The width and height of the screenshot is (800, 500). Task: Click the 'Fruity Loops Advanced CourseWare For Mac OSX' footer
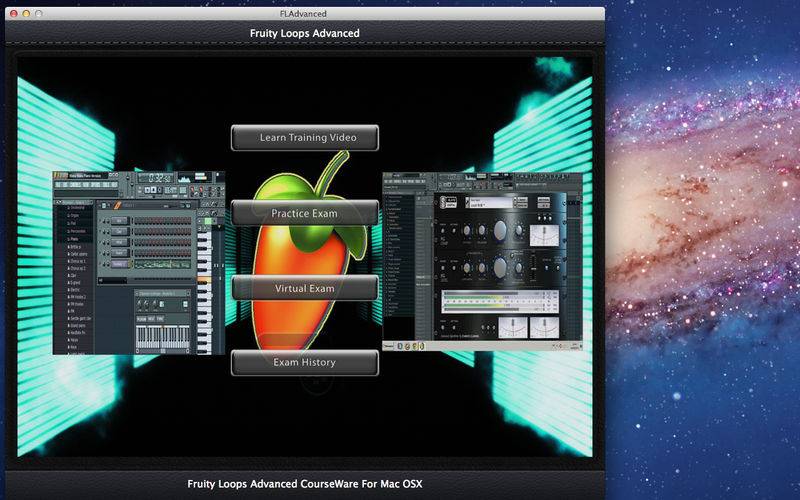305,484
